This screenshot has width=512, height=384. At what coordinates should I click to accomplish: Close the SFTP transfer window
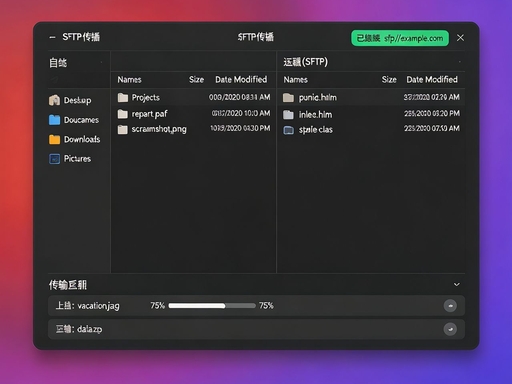click(460, 38)
